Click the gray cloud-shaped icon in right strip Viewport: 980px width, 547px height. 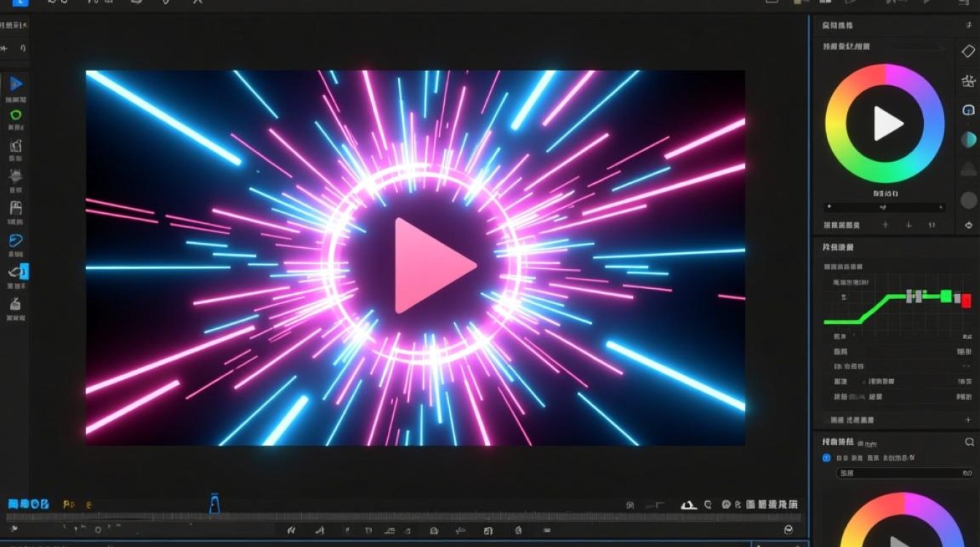[968, 168]
